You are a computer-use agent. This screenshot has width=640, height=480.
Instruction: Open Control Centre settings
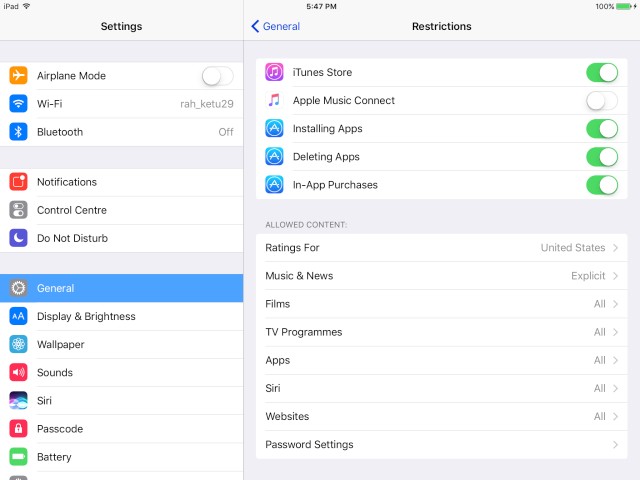point(122,210)
